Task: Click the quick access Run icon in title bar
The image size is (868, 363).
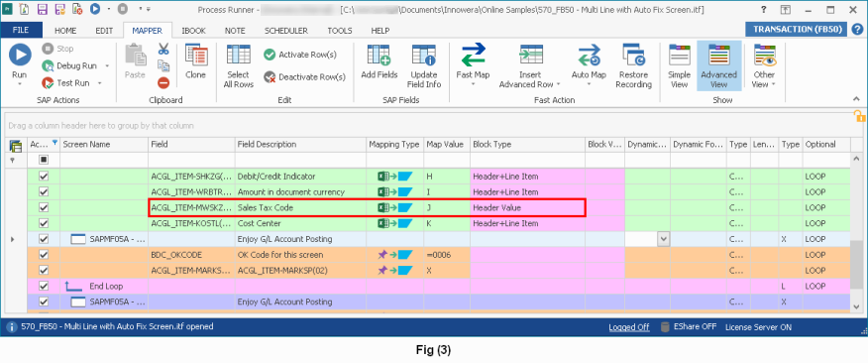Action: click(x=95, y=9)
